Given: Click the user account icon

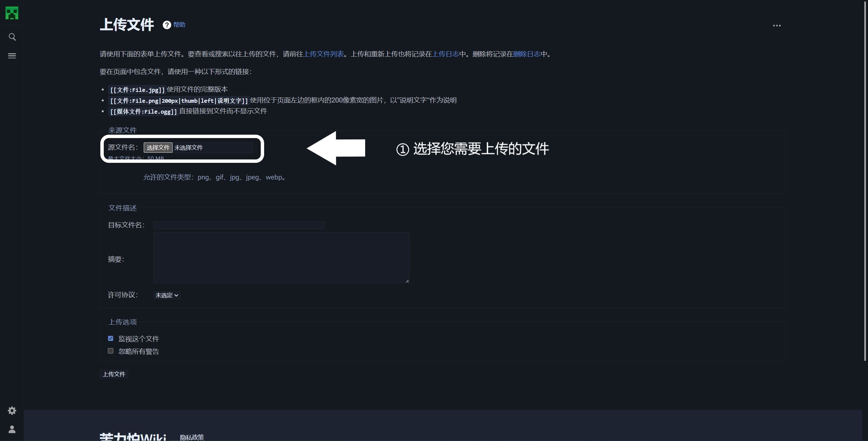Looking at the screenshot, I should [x=12, y=429].
